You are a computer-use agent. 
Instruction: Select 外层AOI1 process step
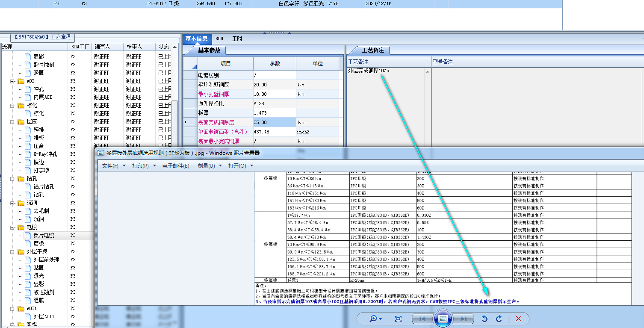pos(44,316)
